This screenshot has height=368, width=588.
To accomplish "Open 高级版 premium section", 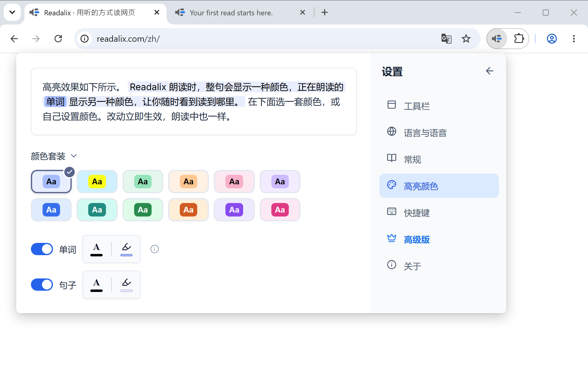I will coord(439,239).
